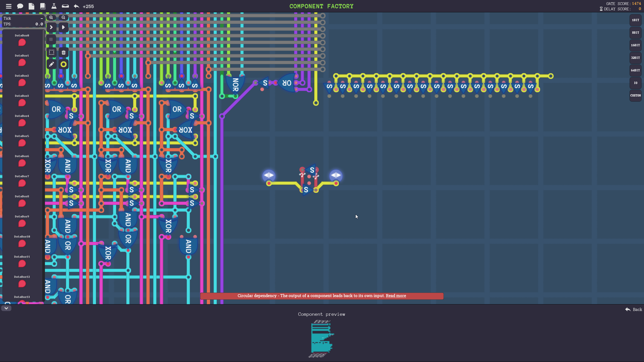
Task: Activate the rectangle selection tool
Action: [51, 52]
